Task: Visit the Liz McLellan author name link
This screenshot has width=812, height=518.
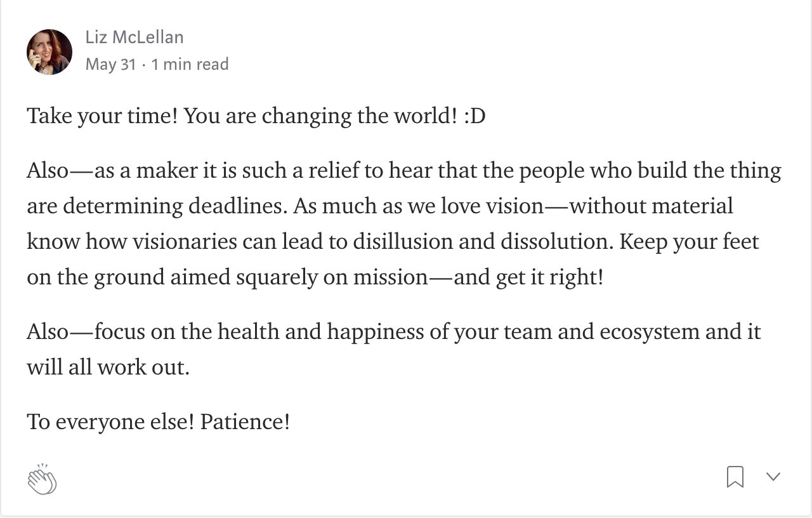Action: click(x=134, y=37)
